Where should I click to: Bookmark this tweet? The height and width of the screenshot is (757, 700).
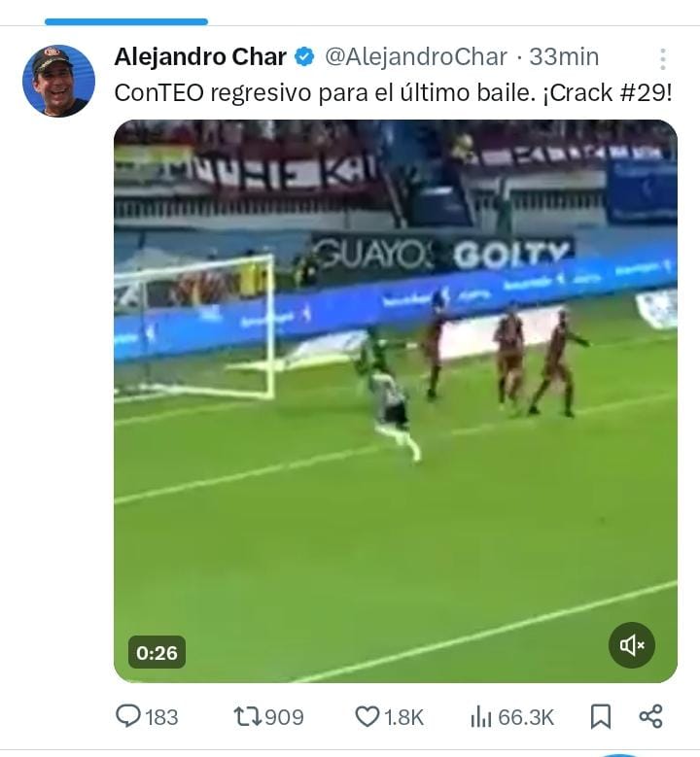tap(601, 716)
